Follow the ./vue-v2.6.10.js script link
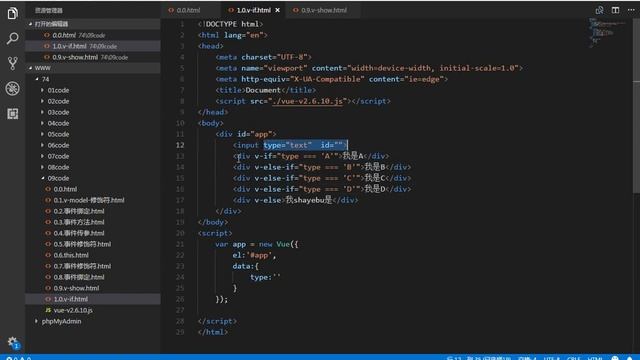Screen dimensions: 640x360 point(307,101)
